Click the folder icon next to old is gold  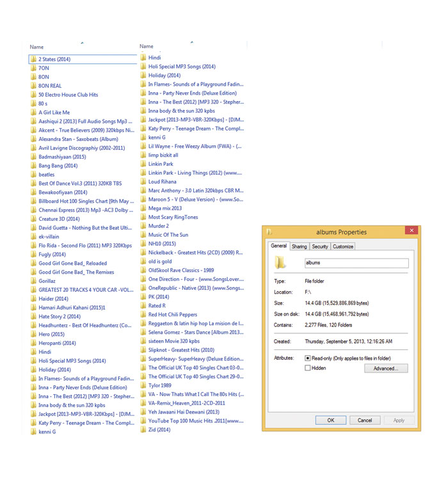143,261
